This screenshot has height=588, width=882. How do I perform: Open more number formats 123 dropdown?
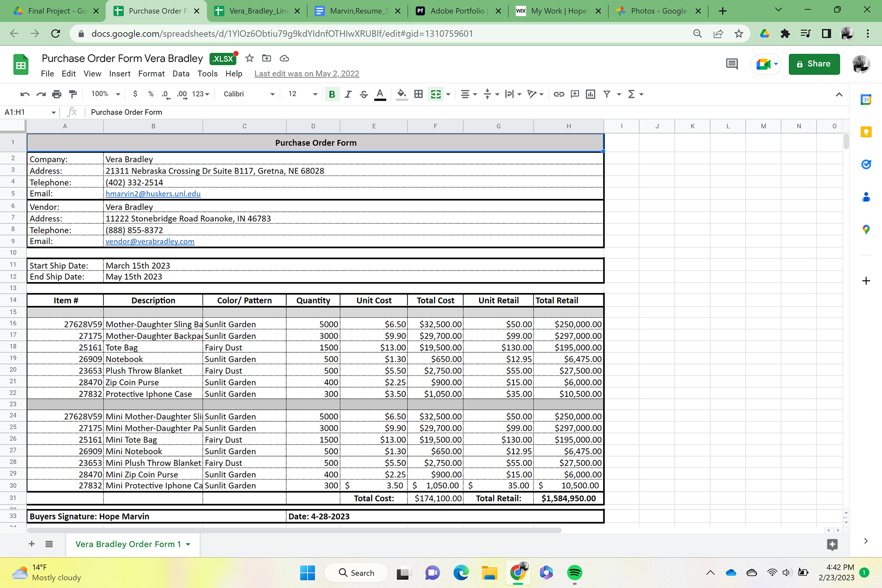(x=200, y=94)
